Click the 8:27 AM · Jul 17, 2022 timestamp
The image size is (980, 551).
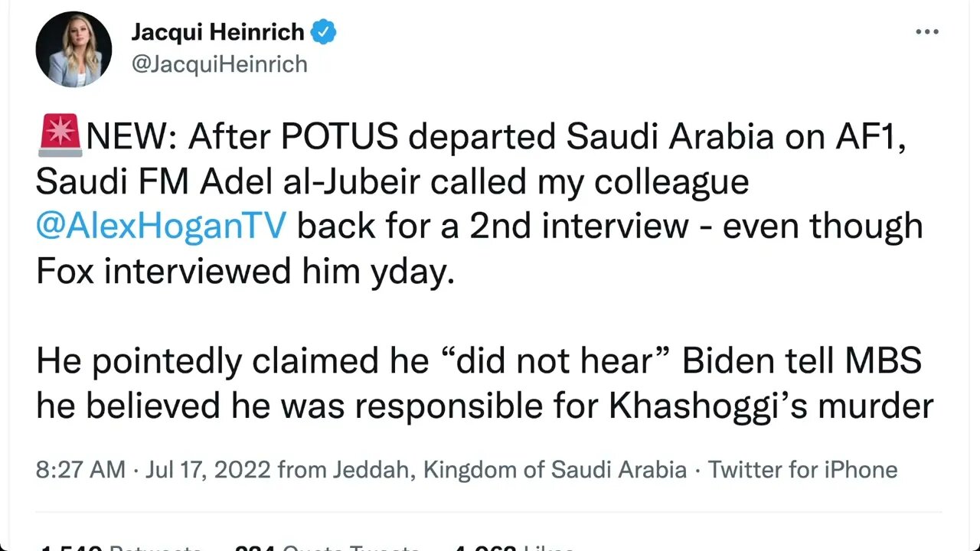[152, 469]
